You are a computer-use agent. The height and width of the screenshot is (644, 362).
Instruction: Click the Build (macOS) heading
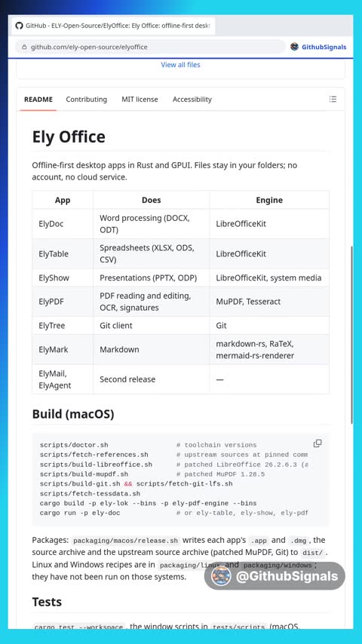[x=73, y=414]
